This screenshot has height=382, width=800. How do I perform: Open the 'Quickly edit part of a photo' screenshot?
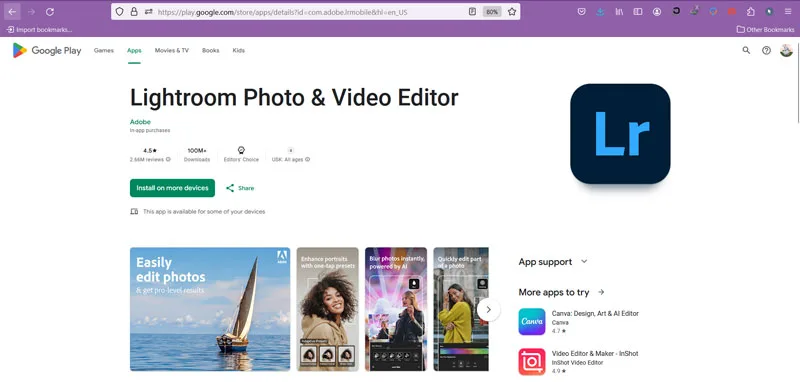(461, 309)
